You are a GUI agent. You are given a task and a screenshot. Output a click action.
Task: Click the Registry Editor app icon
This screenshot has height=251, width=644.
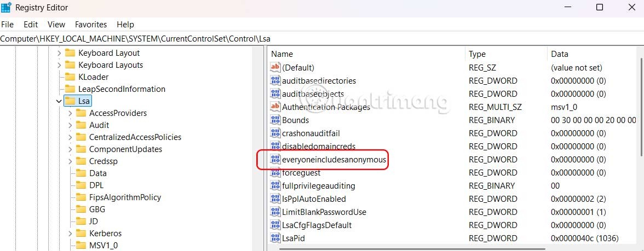[x=6, y=8]
